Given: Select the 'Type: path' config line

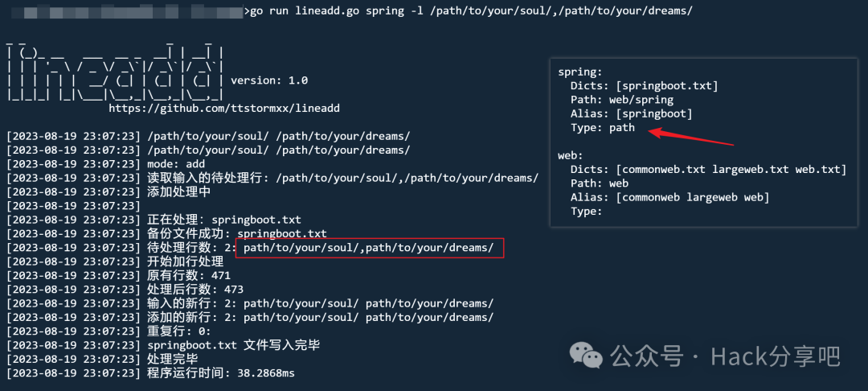Looking at the screenshot, I should coord(602,127).
